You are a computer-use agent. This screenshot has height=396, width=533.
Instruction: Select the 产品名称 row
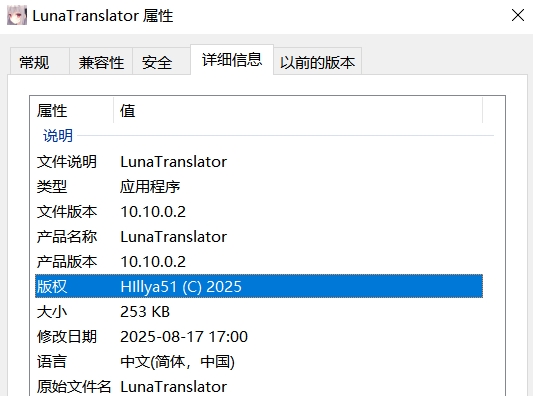259,237
